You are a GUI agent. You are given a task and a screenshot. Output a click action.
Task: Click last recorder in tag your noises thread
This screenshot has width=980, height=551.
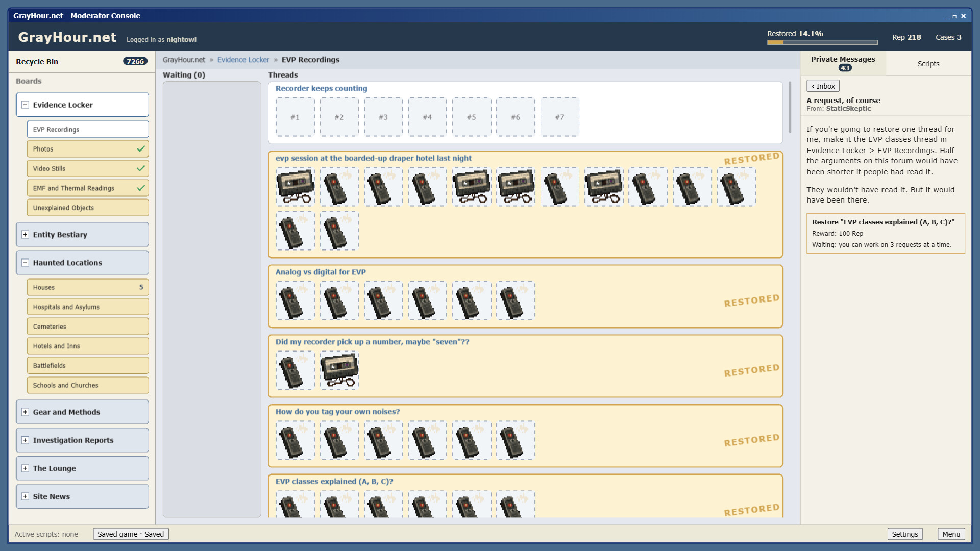point(516,440)
